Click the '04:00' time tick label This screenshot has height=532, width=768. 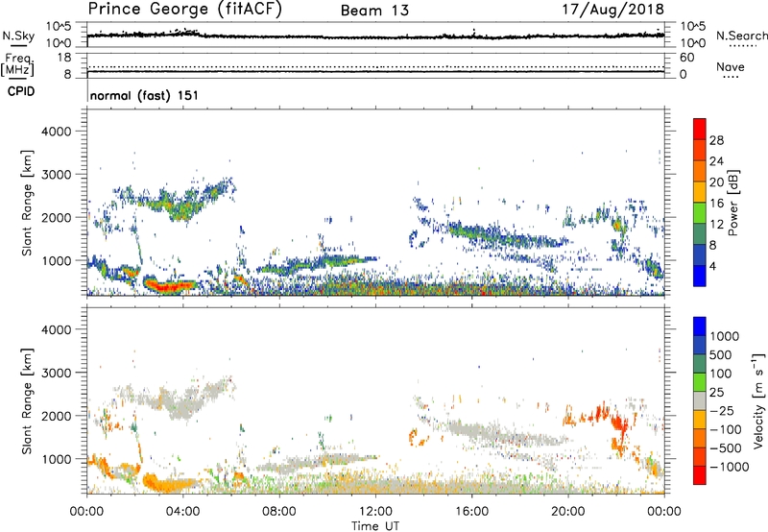(x=182, y=512)
